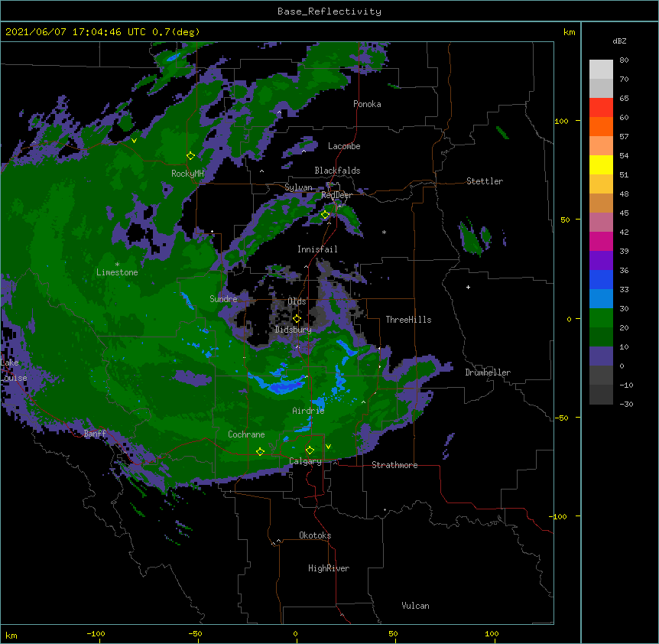The width and height of the screenshot is (659, 644).
Task: Click the Didsbury city label
Action: [x=294, y=330]
